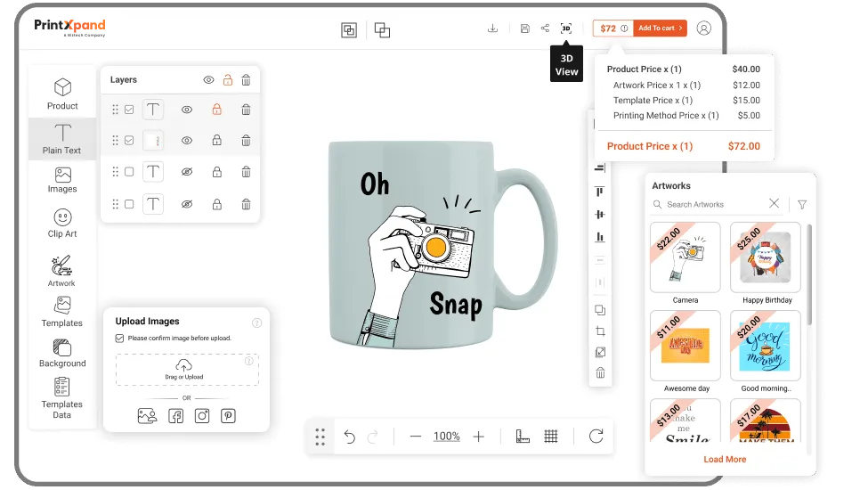Toggle visibility of all layers in header
Viewport: 868px width, 490px height.
(x=208, y=79)
